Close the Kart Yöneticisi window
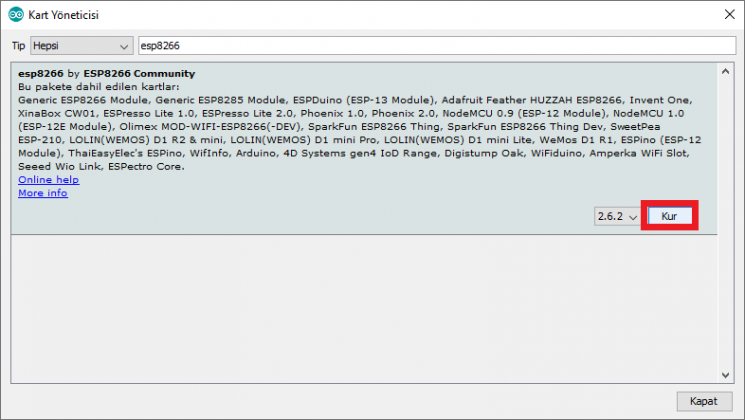Image resolution: width=745 pixels, height=420 pixels. click(x=727, y=15)
